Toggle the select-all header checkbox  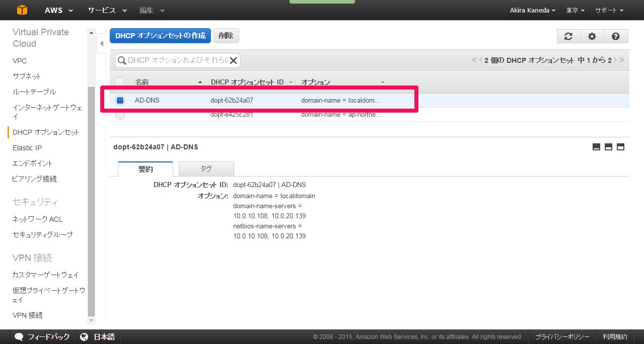120,82
